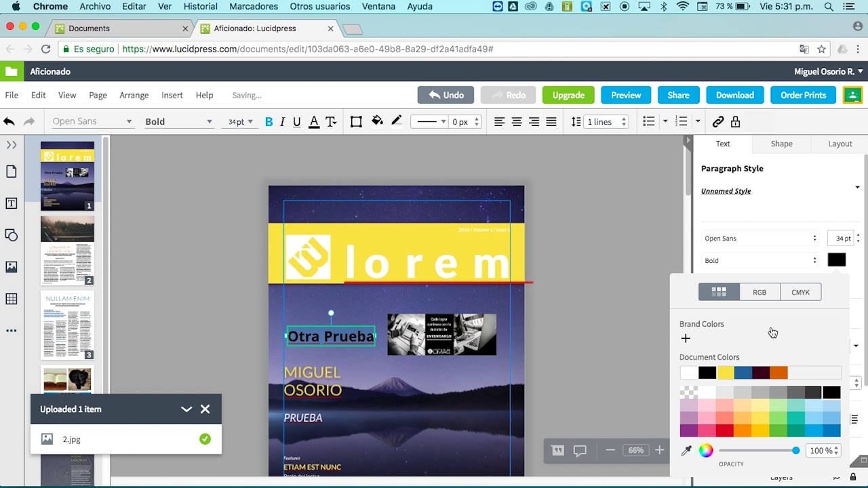Open the Shapes tool in left sidebar

click(x=12, y=235)
